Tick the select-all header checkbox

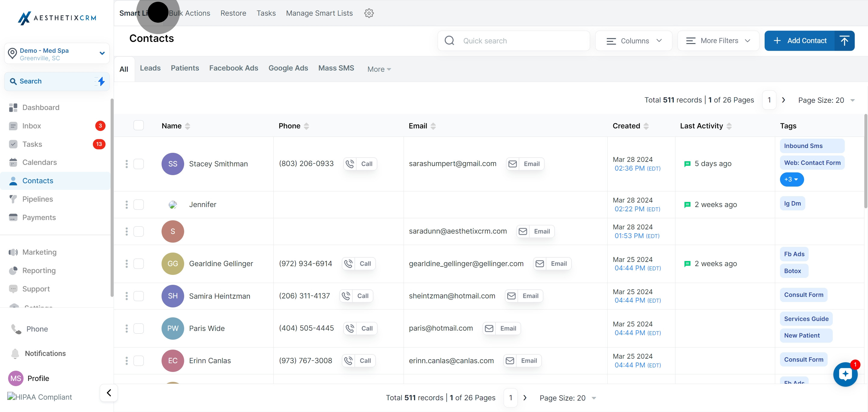point(139,125)
